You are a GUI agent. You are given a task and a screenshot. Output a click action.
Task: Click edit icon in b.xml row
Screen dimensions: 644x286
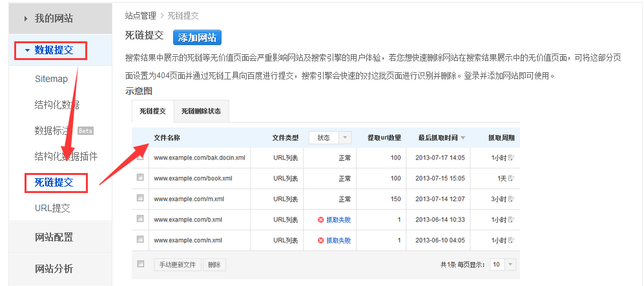pyautogui.click(x=511, y=220)
